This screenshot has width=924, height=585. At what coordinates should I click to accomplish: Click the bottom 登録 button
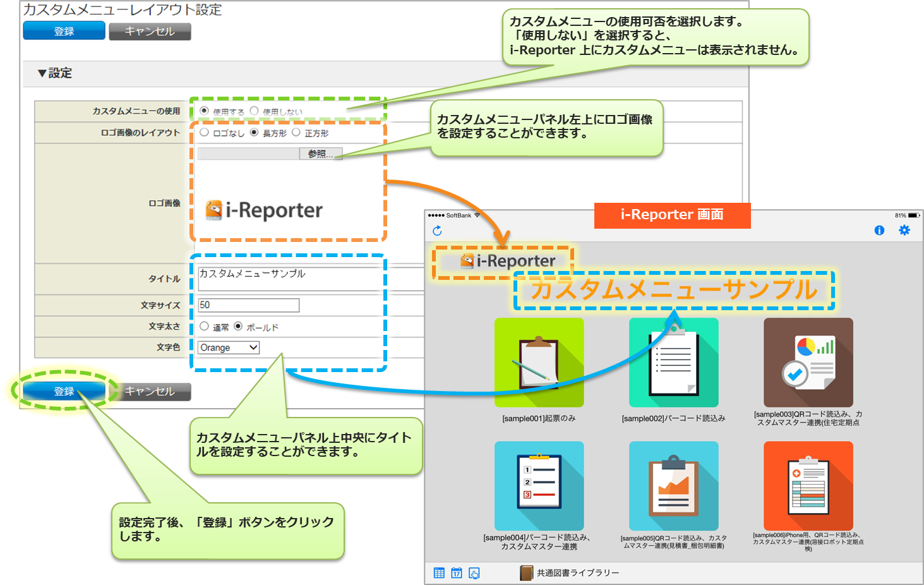64,392
